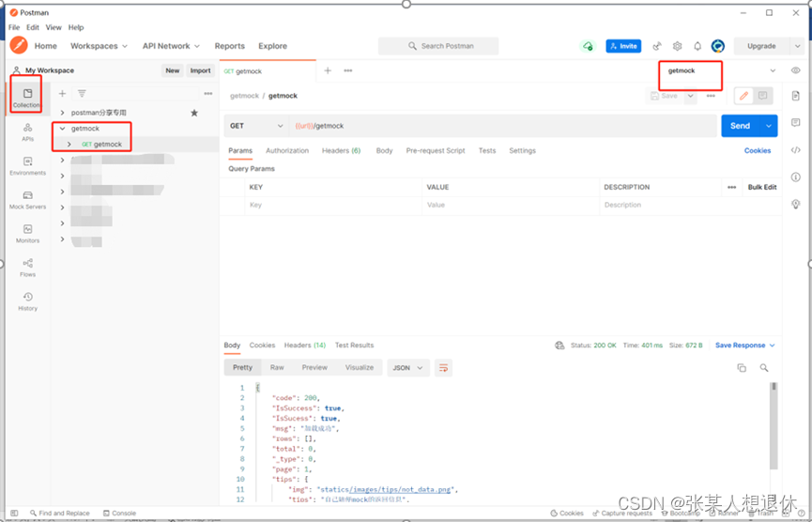Open the info icon in right sidebar
This screenshot has height=522, width=812.
(x=796, y=177)
